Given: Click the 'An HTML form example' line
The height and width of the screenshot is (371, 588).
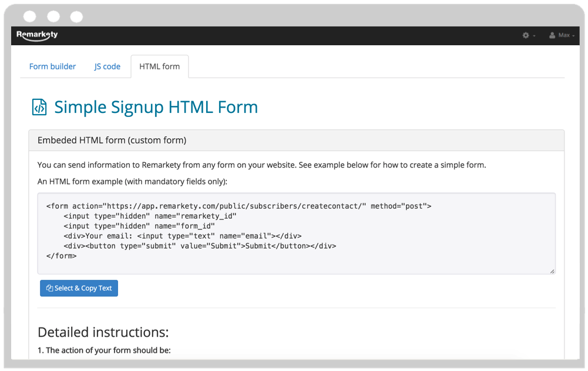Looking at the screenshot, I should pos(132,182).
